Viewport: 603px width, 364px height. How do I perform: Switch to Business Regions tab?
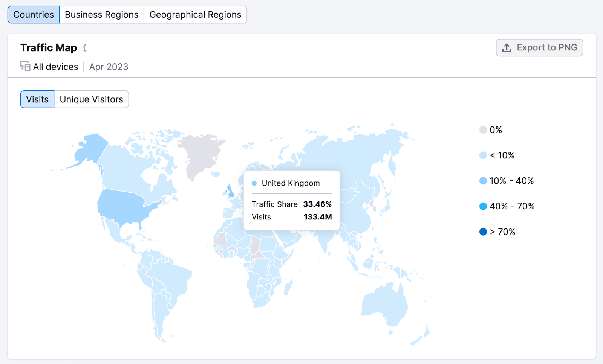(101, 15)
